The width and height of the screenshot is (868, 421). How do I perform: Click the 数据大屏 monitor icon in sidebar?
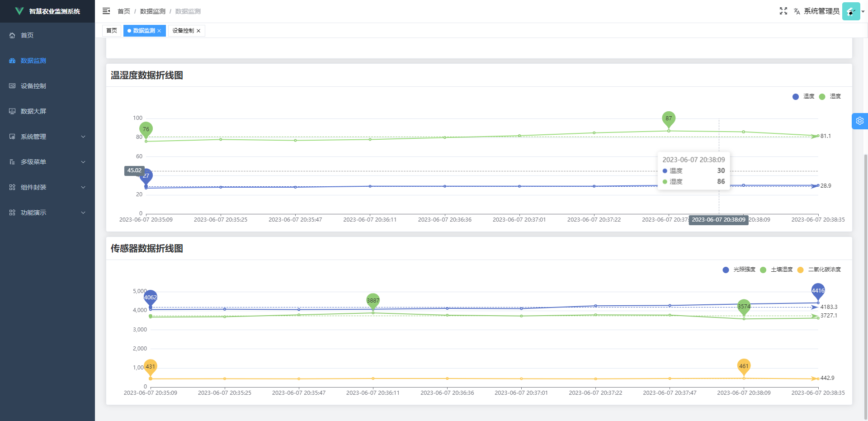(x=12, y=111)
